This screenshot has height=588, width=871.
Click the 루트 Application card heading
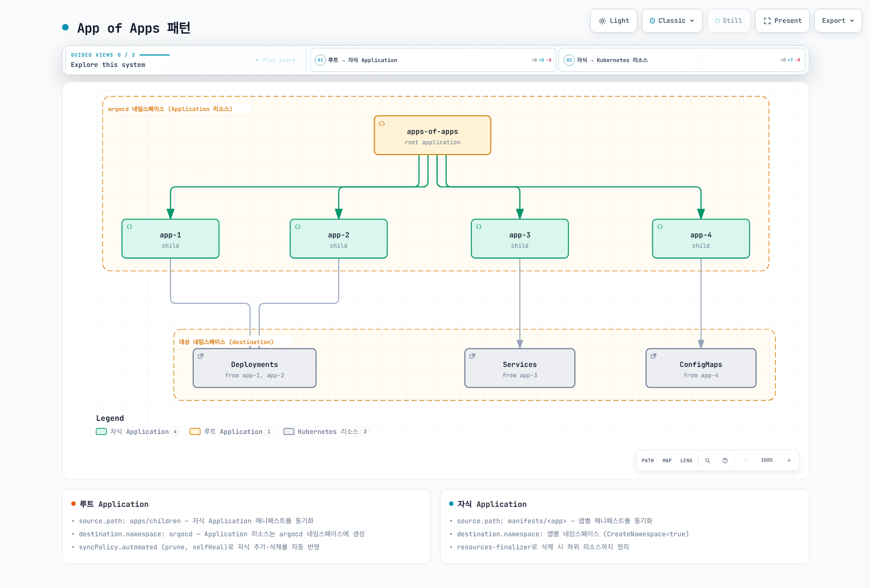114,504
